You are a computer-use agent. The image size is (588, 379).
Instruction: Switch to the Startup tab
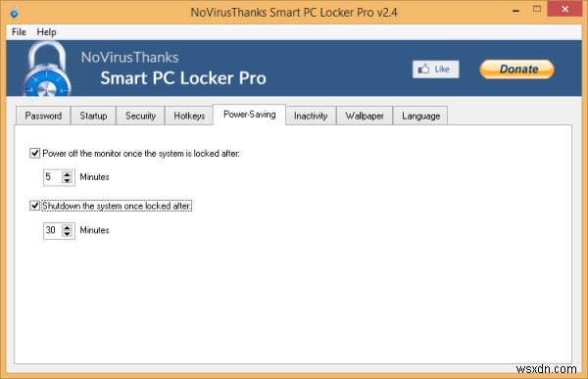tap(93, 116)
